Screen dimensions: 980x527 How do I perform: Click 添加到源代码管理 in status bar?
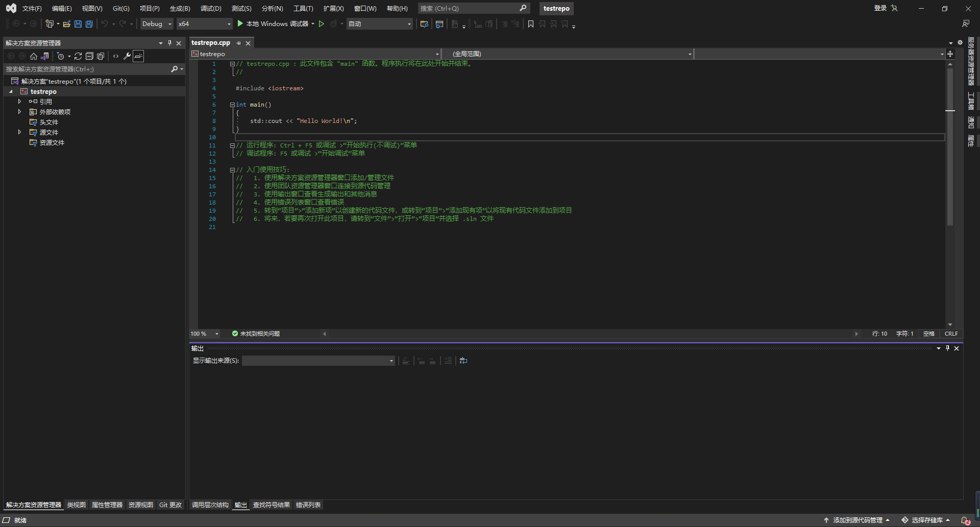tap(857, 520)
